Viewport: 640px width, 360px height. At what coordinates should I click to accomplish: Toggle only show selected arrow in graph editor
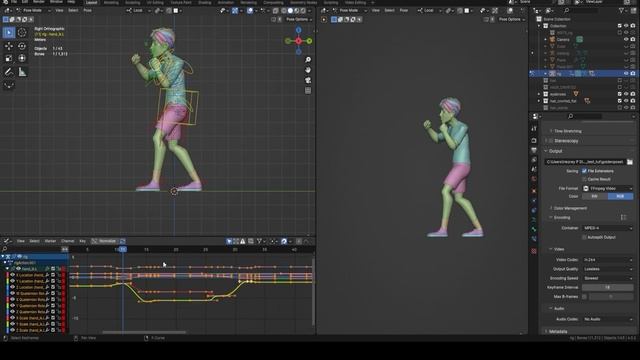tap(229, 241)
